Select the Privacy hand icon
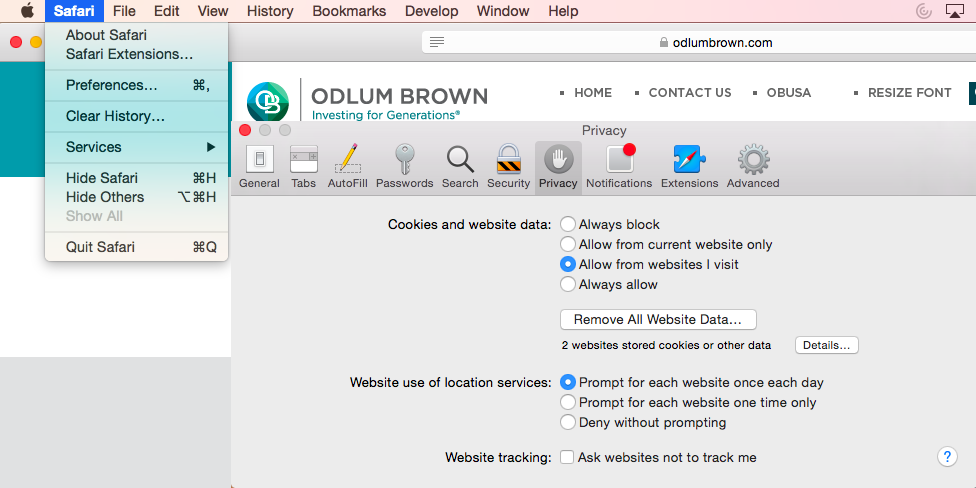This screenshot has height=488, width=976. pos(558,159)
